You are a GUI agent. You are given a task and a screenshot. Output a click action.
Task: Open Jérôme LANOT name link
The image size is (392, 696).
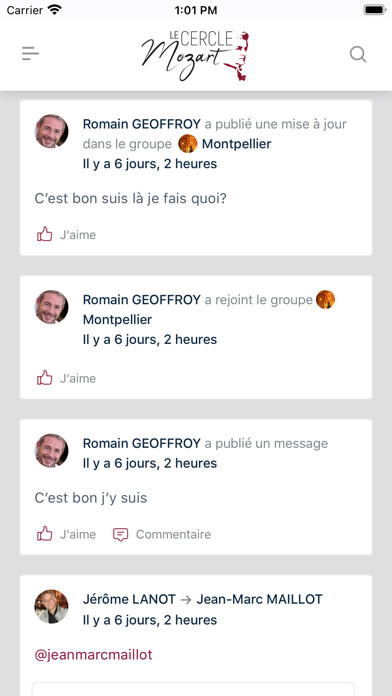click(x=129, y=600)
